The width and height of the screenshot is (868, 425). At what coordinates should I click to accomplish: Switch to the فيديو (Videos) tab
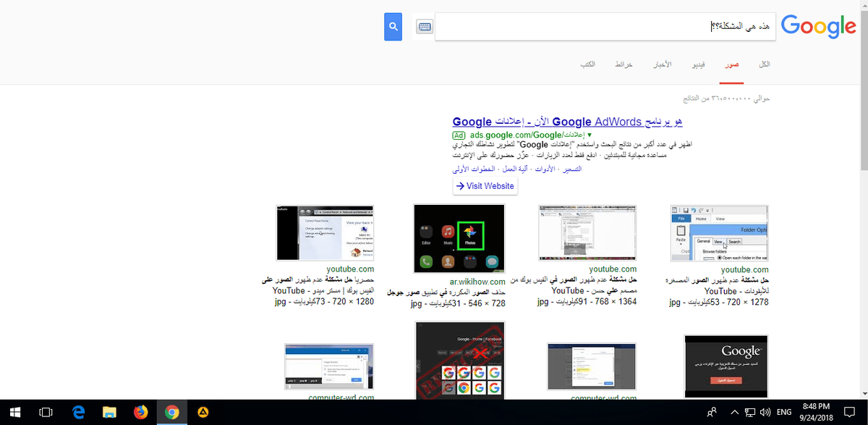pyautogui.click(x=699, y=64)
